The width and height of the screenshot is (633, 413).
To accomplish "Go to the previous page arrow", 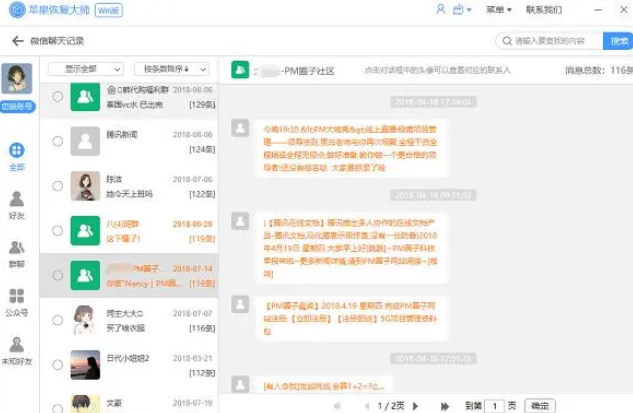I will tap(367, 406).
